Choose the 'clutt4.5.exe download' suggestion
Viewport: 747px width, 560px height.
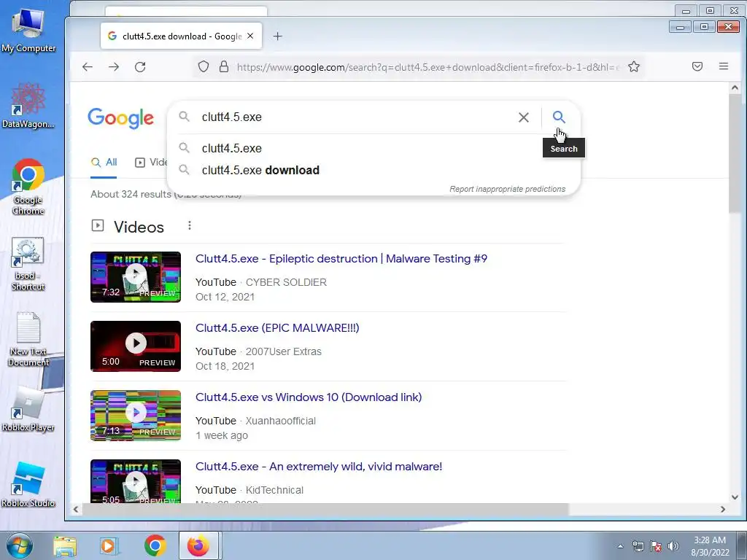[x=374, y=170]
